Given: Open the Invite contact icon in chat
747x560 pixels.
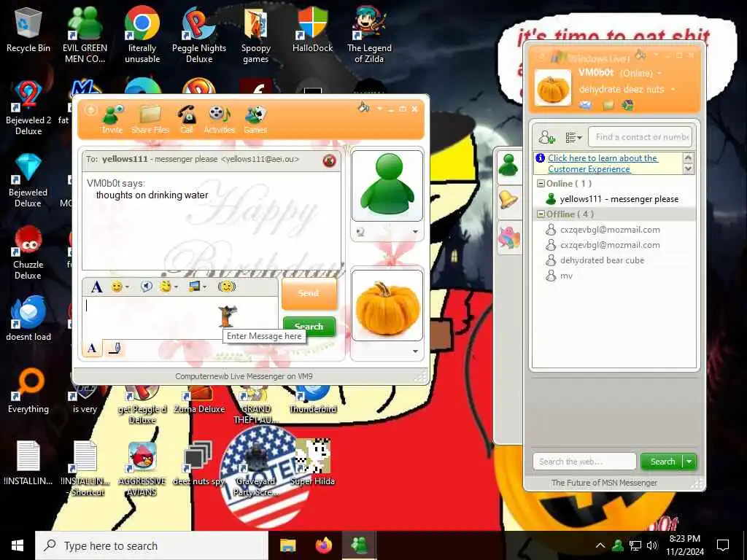Looking at the screenshot, I should (x=112, y=119).
